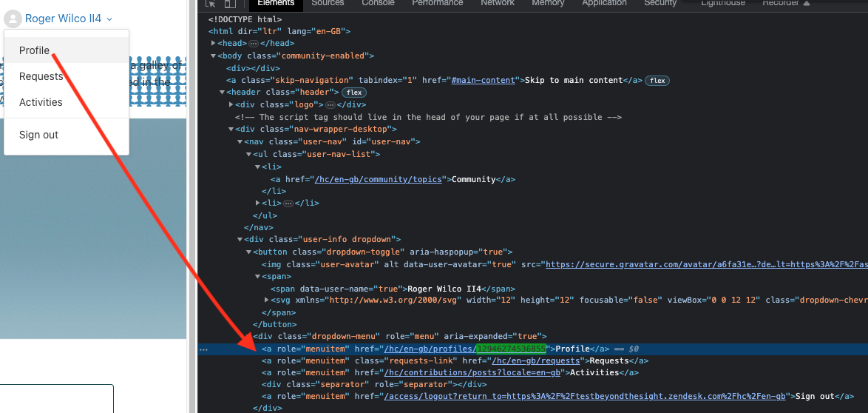Expand the svg dropdown-chevron element
Screen dimensions: 868x413
267,300
